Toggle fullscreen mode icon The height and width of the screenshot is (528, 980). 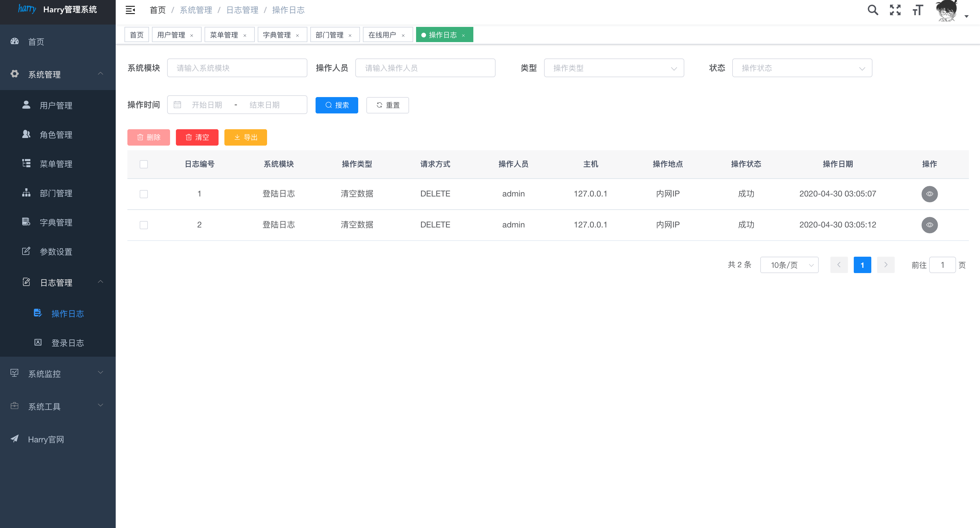click(895, 10)
